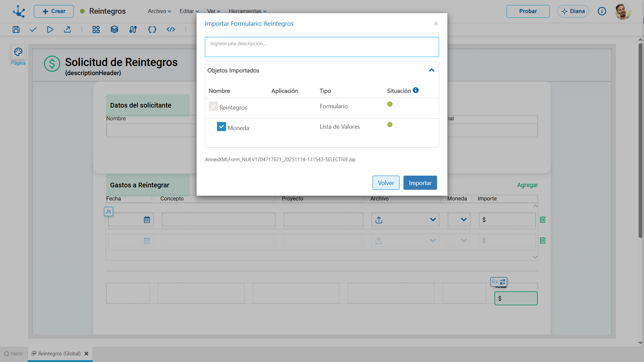This screenshot has width=644, height=362.
Task: Click the Deyel logo icon
Action: tap(19, 11)
